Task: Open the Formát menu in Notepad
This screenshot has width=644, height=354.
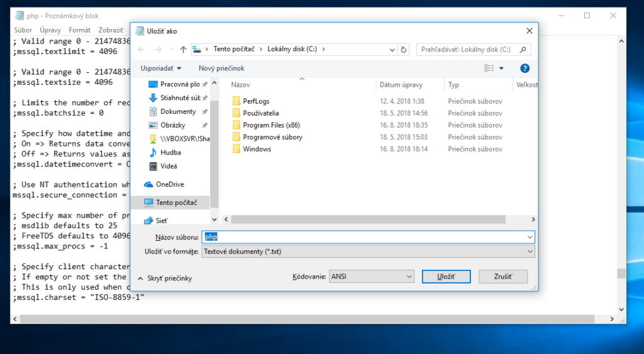Action: tap(80, 30)
